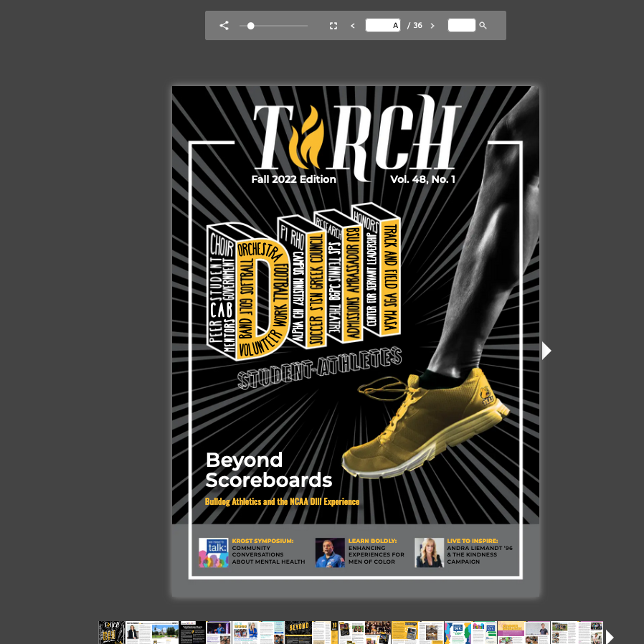
Task: Click the "KROST SYMPOSIUM:" heading
Action: coord(263,541)
